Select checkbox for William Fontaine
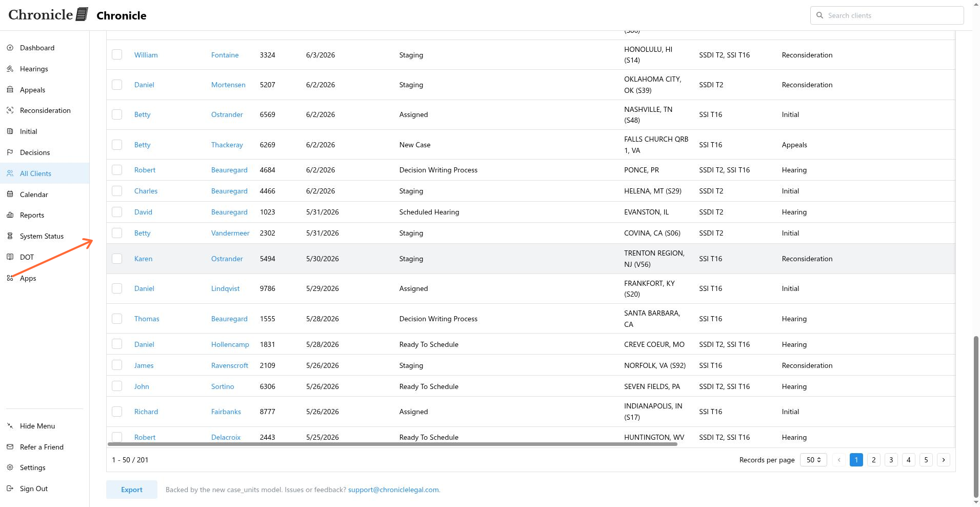This screenshot has height=507, width=980. (x=117, y=54)
